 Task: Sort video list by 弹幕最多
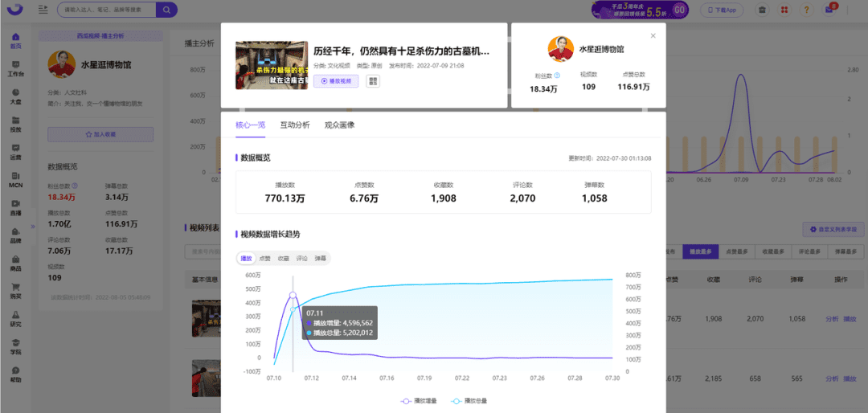click(845, 251)
